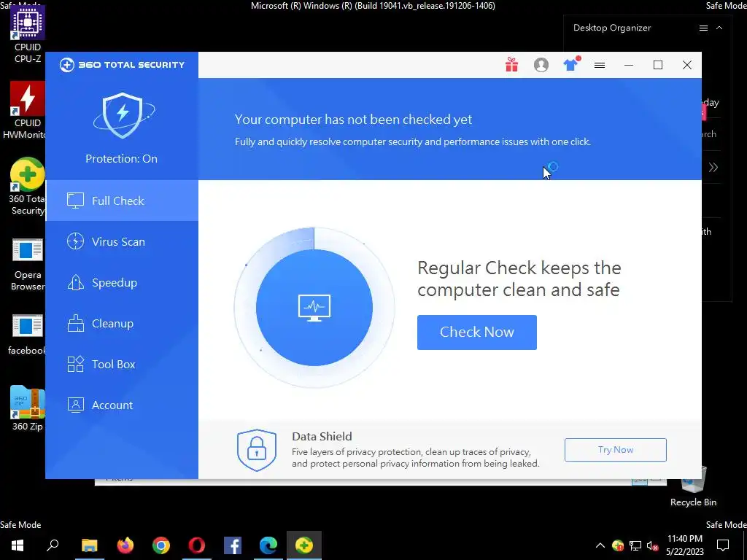Open the Cleanup section
Viewport: 747px width, 560px height.
(122, 323)
